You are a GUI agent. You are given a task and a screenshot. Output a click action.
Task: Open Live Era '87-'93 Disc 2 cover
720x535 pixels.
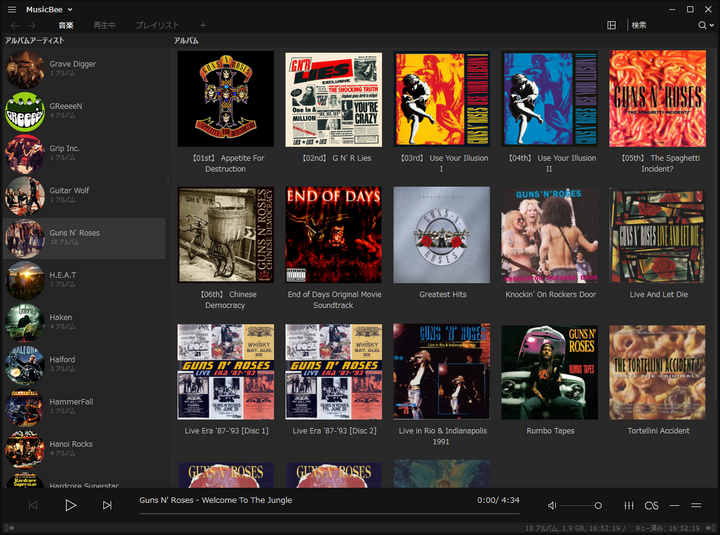[333, 372]
